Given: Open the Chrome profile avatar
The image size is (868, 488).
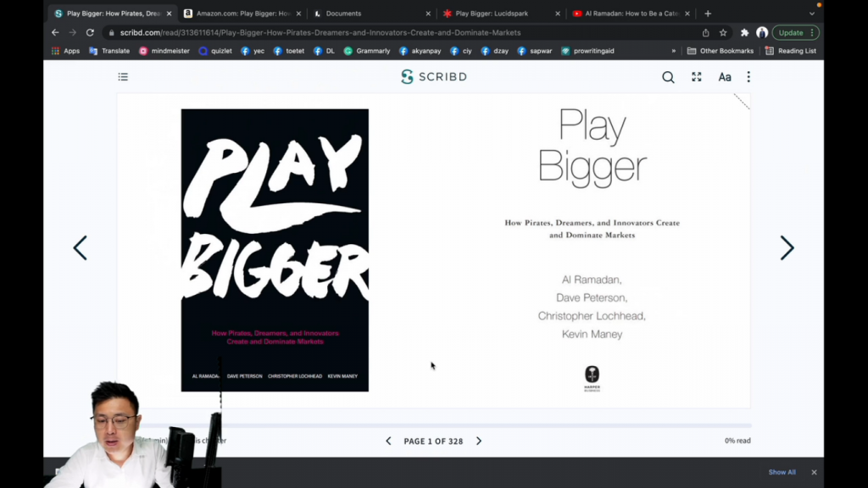Looking at the screenshot, I should pyautogui.click(x=762, y=33).
